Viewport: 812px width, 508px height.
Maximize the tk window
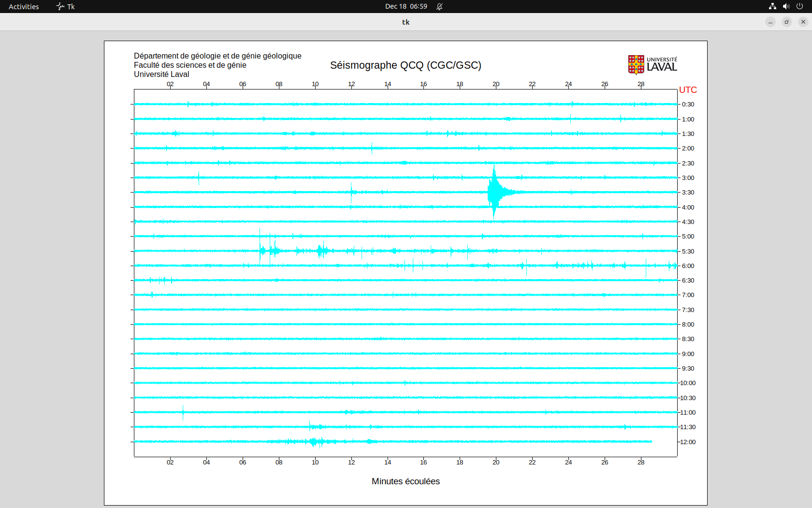787,22
